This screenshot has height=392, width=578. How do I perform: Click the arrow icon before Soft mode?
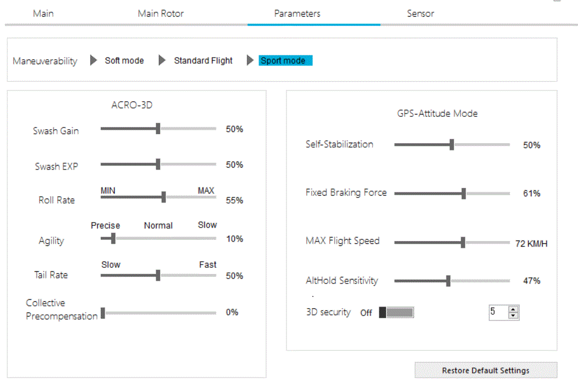pyautogui.click(x=94, y=60)
